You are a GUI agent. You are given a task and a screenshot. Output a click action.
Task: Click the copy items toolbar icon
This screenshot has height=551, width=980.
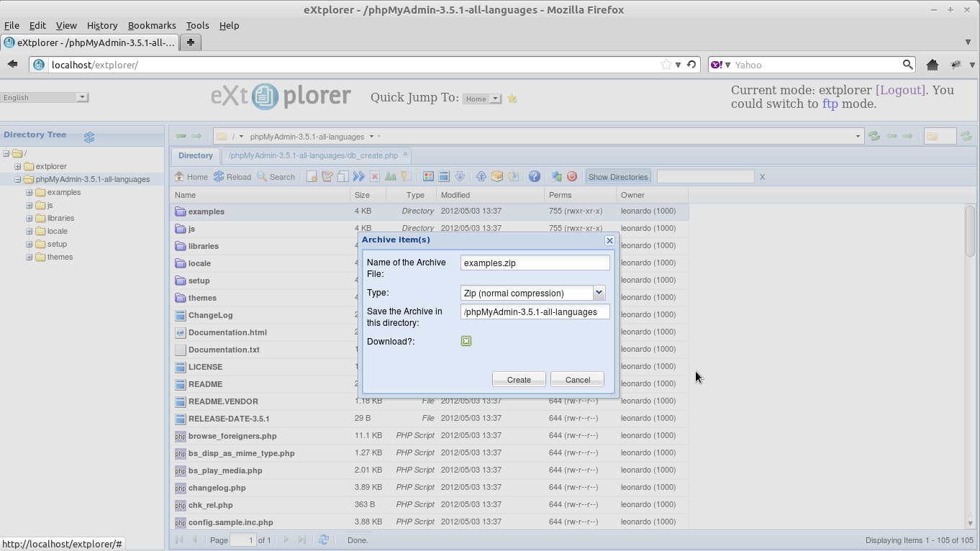(x=343, y=177)
